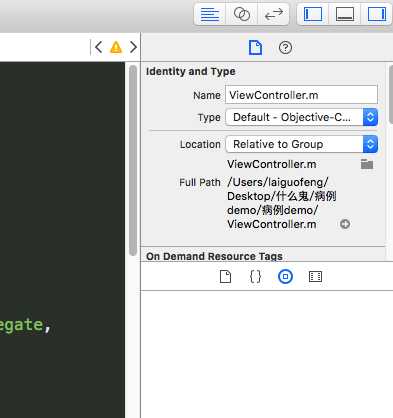Image resolution: width=393 pixels, height=418 pixels.
Task: Toggle the Utilities panel visibility
Action: point(377,14)
